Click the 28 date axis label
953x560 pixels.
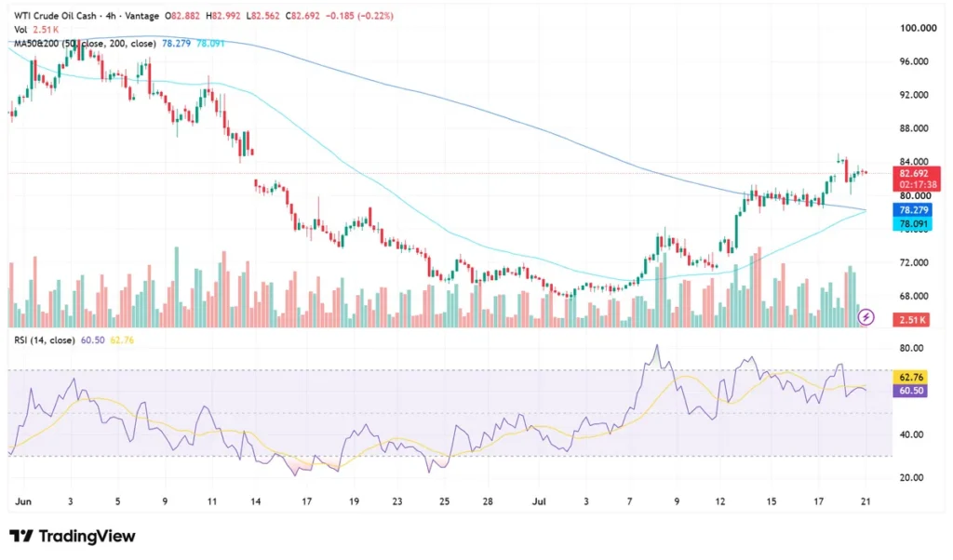[488, 501]
